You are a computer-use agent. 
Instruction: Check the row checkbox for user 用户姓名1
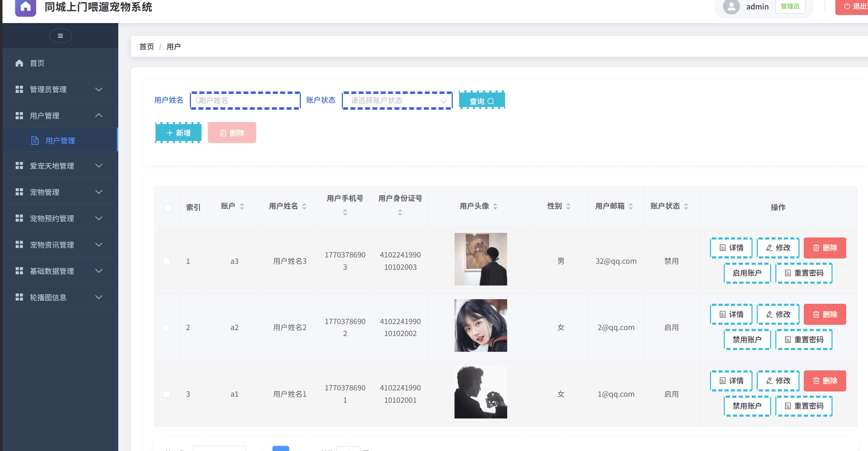tap(167, 394)
